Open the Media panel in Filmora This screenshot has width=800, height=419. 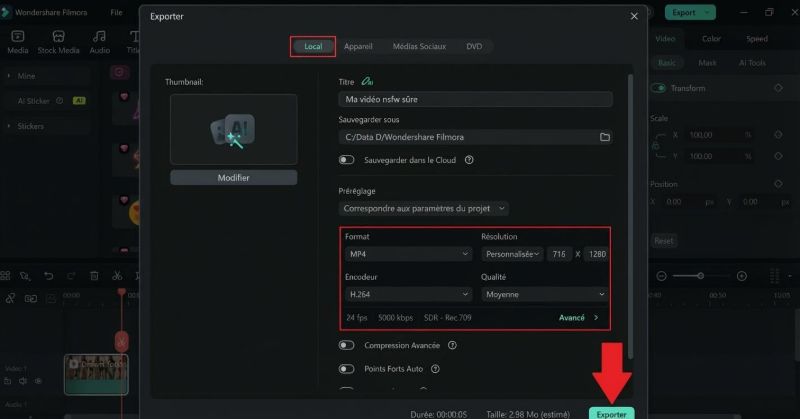18,41
